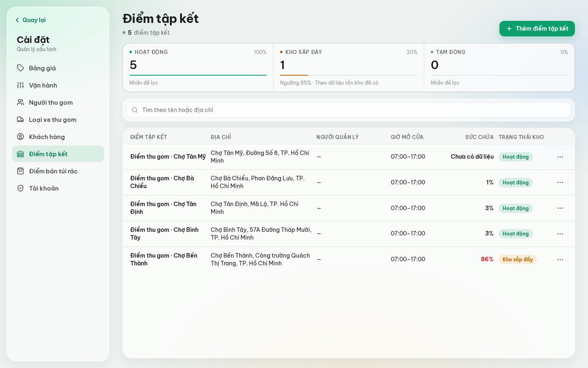Click the Tài khoản shield icon

tap(20, 188)
